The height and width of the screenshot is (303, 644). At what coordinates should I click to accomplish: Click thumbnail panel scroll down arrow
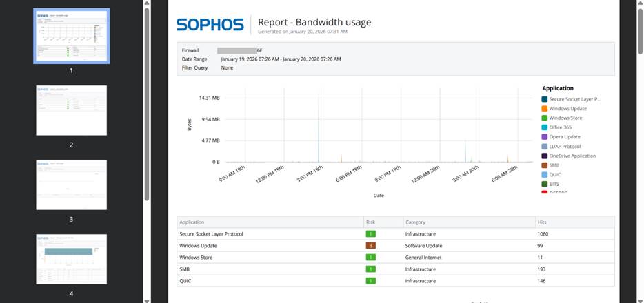[146, 300]
